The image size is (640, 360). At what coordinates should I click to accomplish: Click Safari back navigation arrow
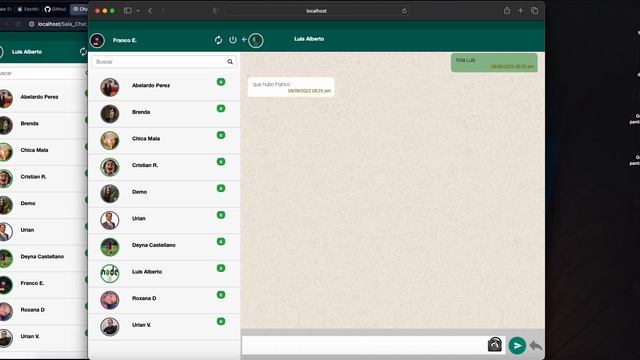pyautogui.click(x=150, y=11)
